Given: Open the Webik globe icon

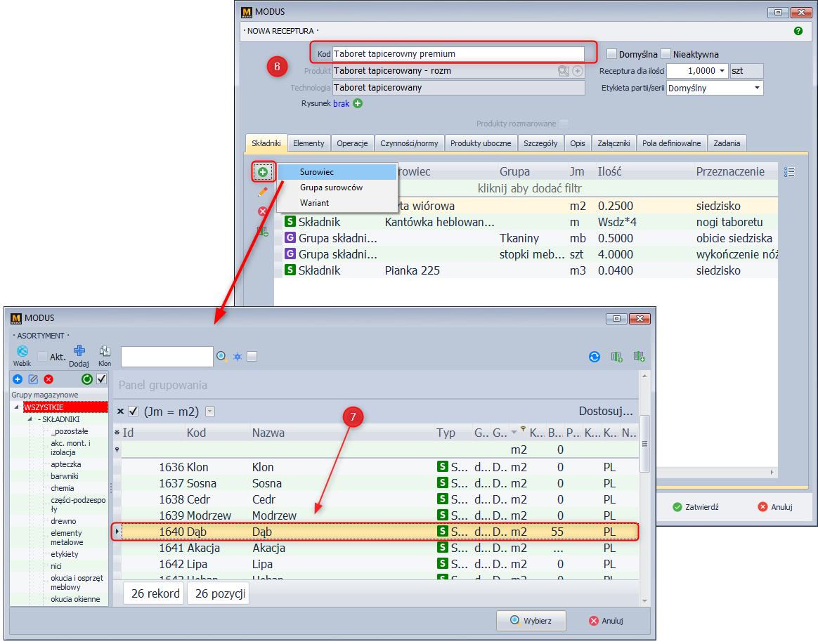Looking at the screenshot, I should coord(22,352).
